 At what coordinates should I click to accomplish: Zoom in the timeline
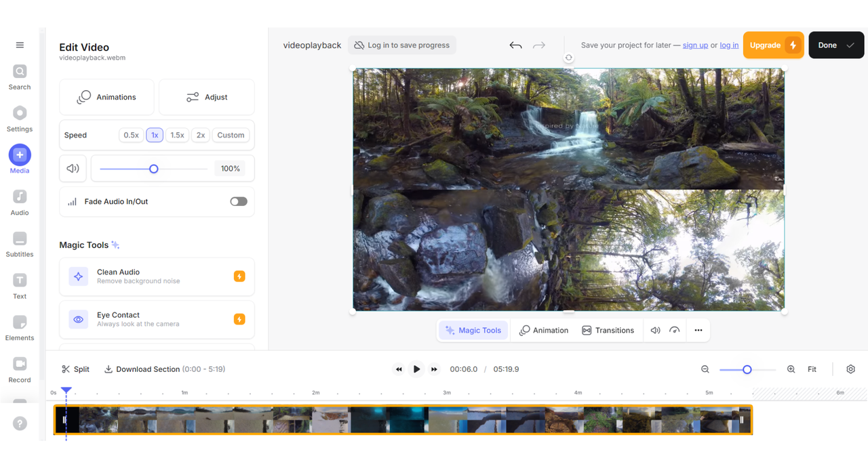tap(791, 369)
